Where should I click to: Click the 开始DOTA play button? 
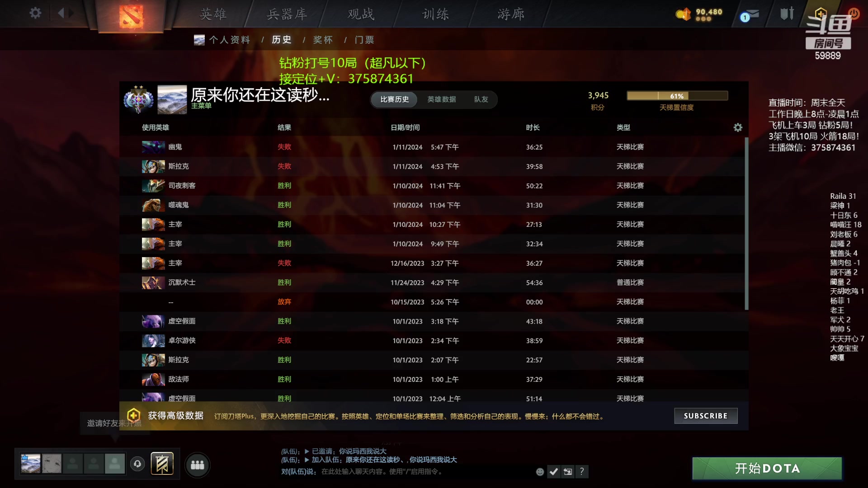(x=767, y=469)
